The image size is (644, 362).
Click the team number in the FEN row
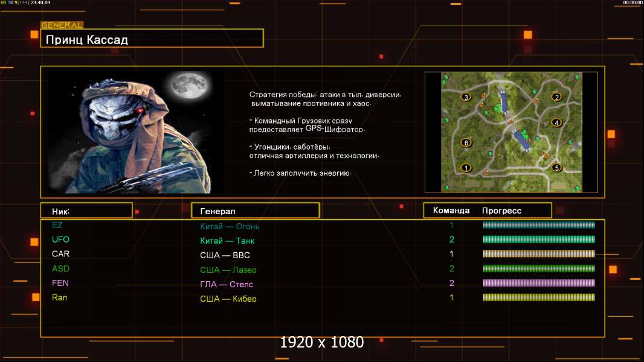[451, 283]
